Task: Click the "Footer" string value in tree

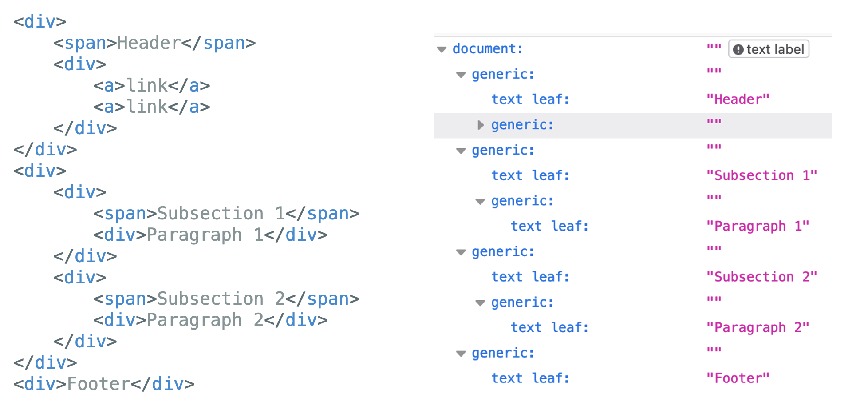Action: (x=738, y=378)
